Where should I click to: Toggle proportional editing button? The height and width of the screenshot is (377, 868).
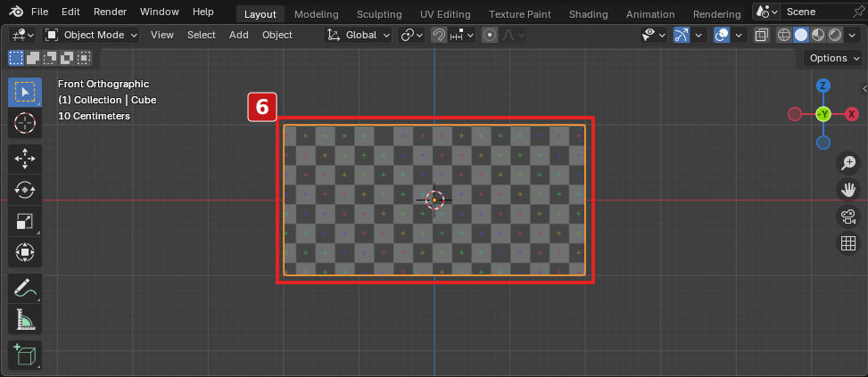(x=490, y=36)
